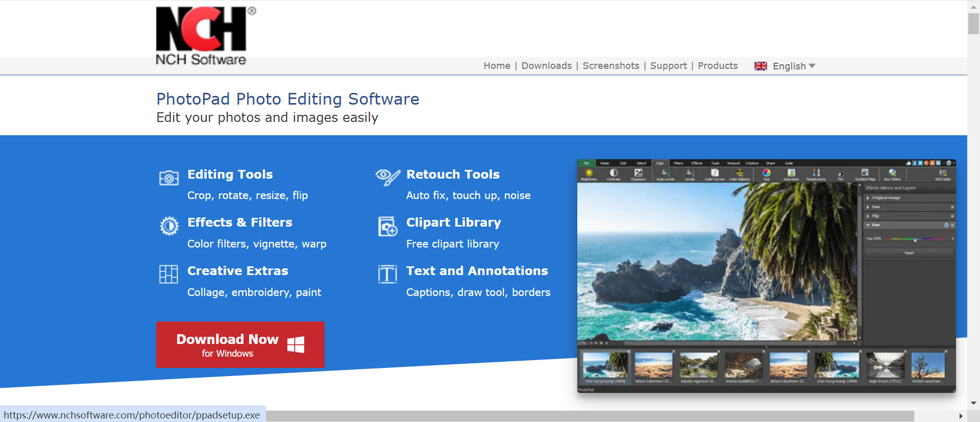980x422 pixels.
Task: Click the Effects & Filters heading
Action: (x=240, y=222)
